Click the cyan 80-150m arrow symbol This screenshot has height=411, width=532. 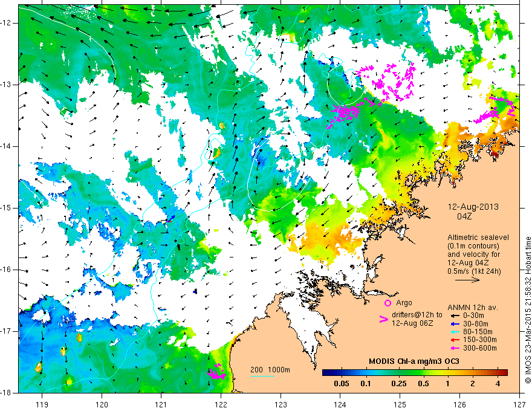(x=455, y=332)
